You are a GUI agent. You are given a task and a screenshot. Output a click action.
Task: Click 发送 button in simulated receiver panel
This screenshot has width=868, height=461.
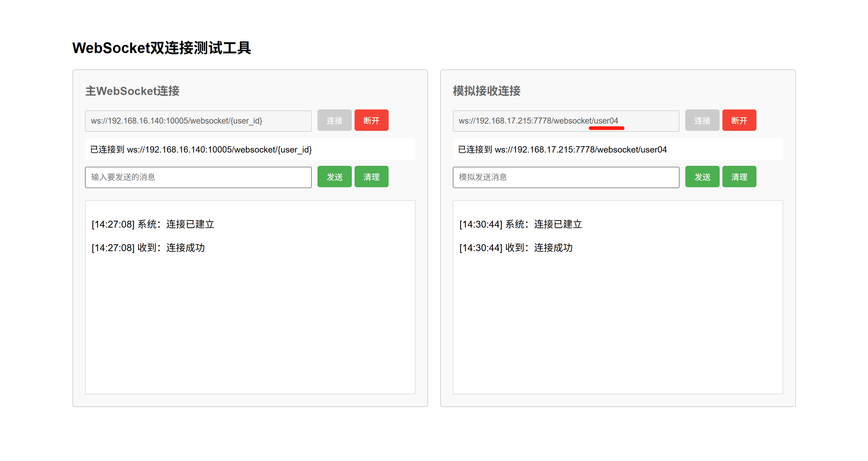pos(702,177)
